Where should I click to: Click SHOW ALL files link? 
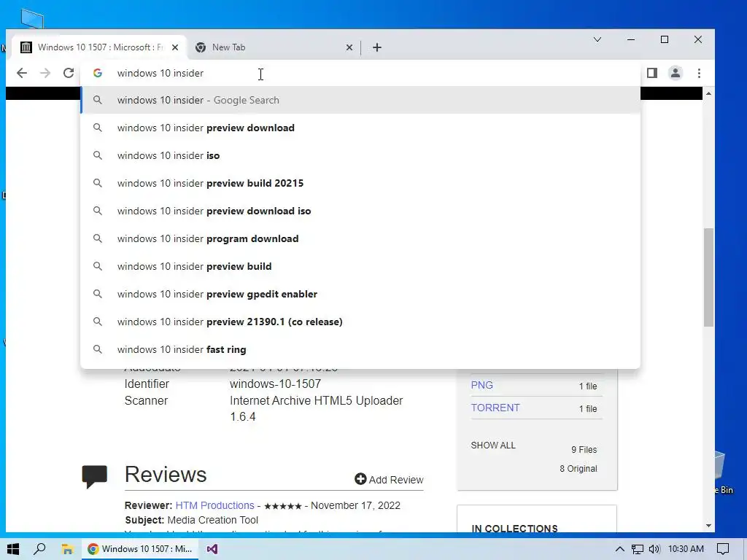pyautogui.click(x=493, y=446)
